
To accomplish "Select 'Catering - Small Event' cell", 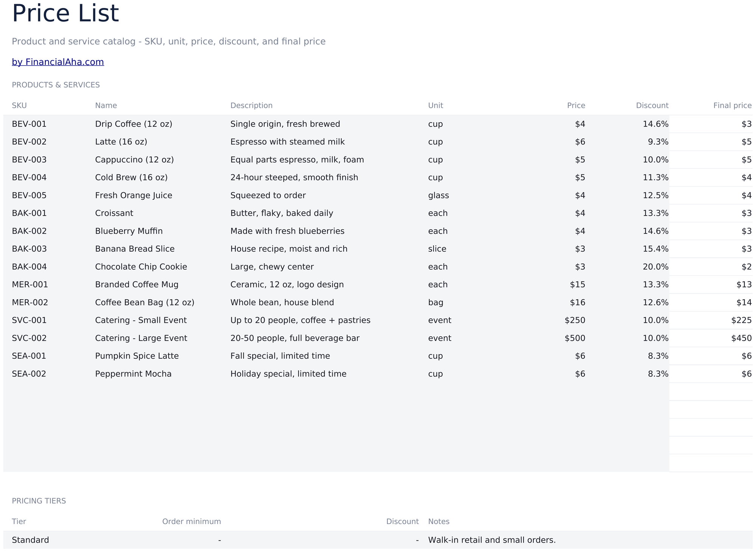I will point(141,320).
